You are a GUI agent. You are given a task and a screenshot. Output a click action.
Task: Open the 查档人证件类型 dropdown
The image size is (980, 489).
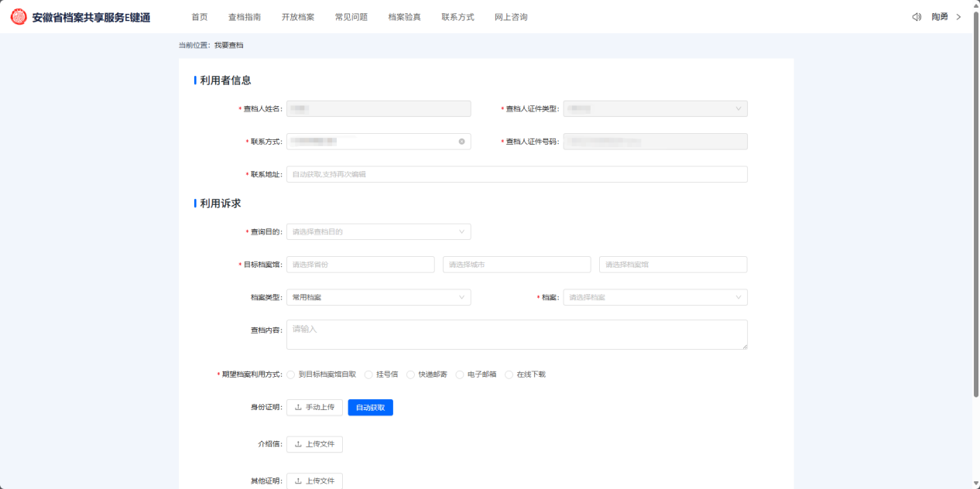click(x=656, y=109)
